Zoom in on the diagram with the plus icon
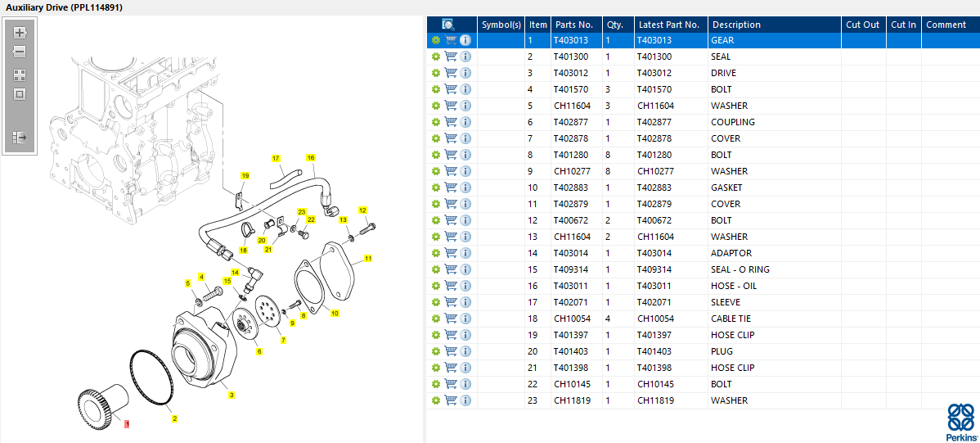This screenshot has width=980, height=443. click(20, 33)
